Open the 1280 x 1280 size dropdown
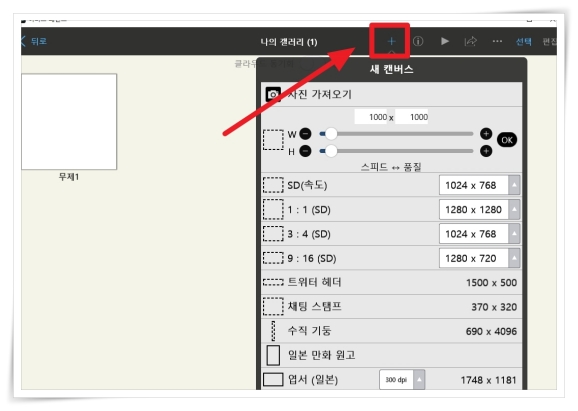This screenshot has width=578, height=411. [x=479, y=209]
